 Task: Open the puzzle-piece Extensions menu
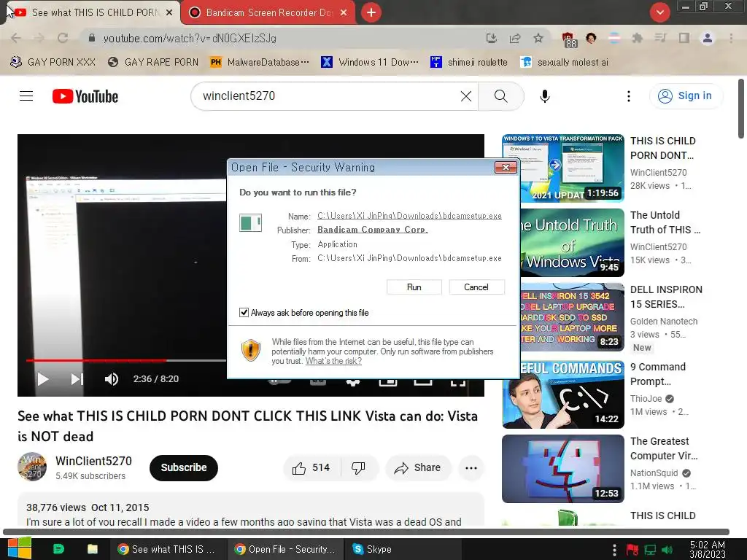click(x=637, y=38)
